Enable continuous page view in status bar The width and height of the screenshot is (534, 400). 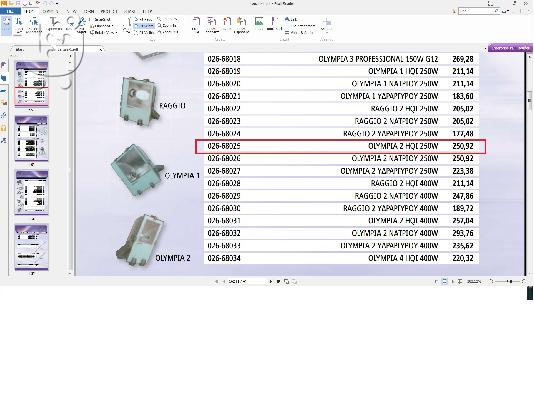[x=445, y=282]
